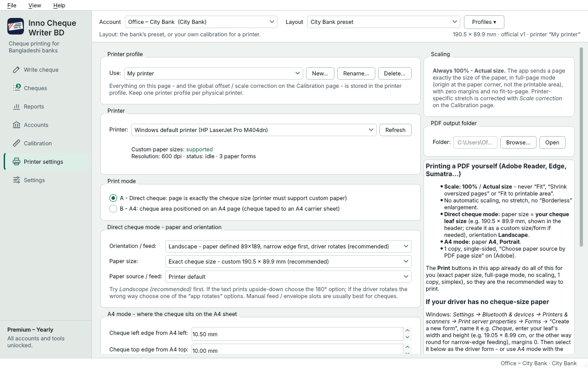This screenshot has height=368, width=588.
Task: Open the Account dropdown
Action: (201, 22)
